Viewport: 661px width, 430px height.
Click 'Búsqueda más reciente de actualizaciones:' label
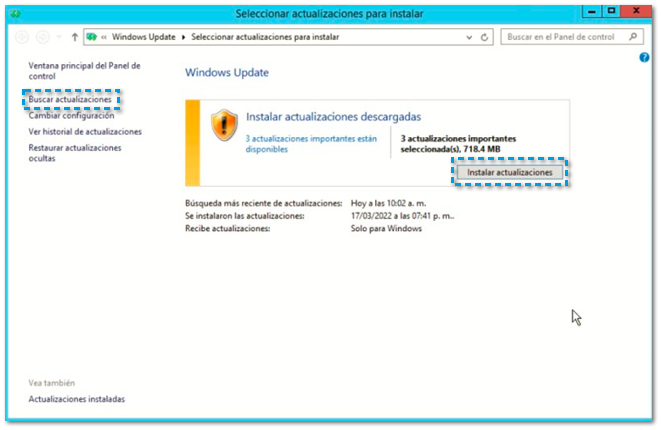tap(263, 203)
